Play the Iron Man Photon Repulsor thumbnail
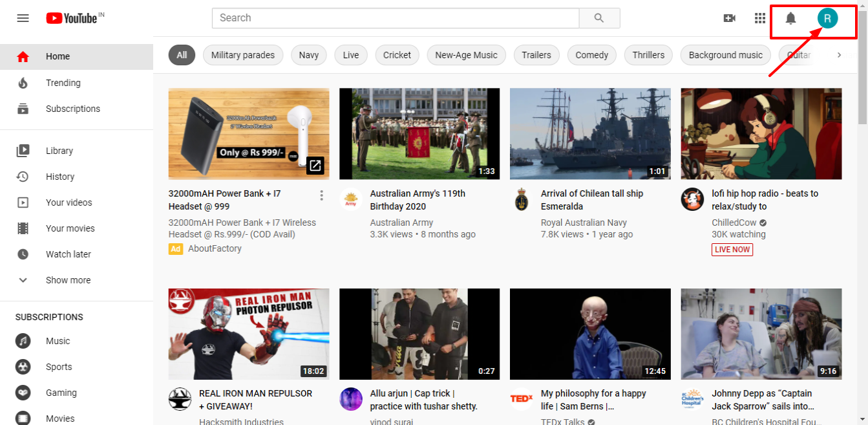868x425 pixels. coord(249,334)
